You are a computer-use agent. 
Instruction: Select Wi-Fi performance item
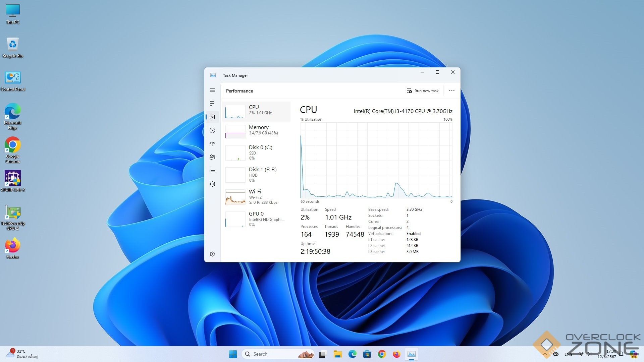[x=256, y=196]
